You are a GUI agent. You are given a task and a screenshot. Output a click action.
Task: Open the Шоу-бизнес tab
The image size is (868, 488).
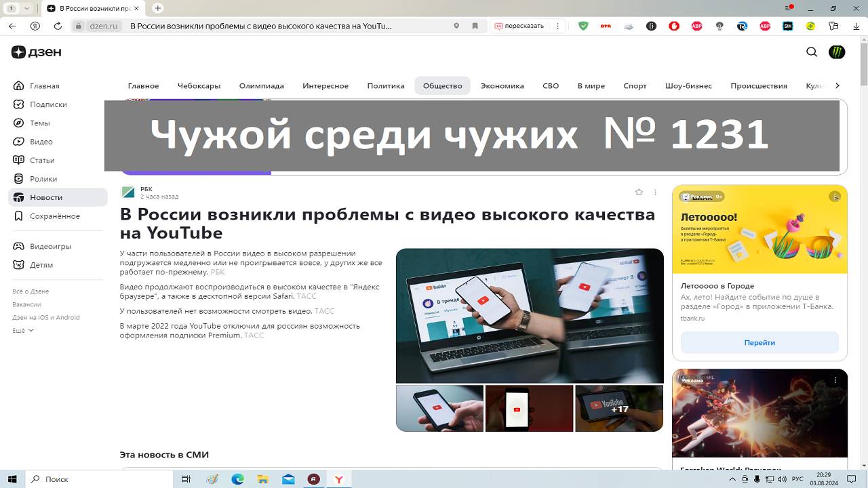688,86
